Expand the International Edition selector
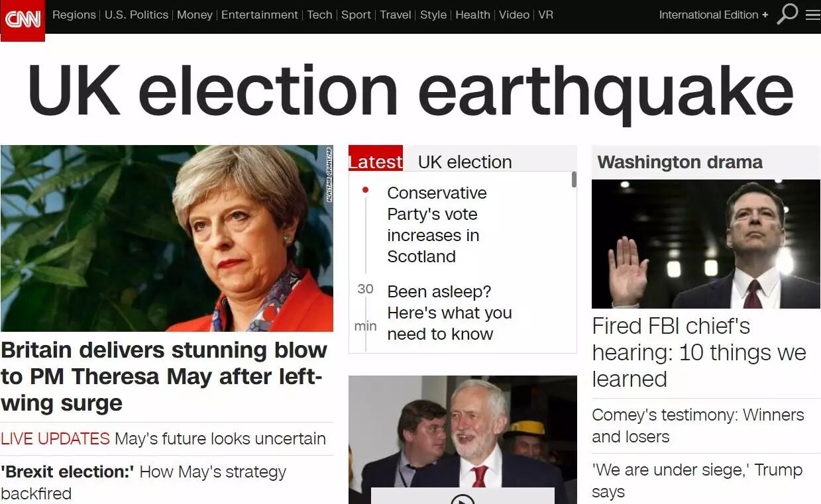 [x=714, y=15]
